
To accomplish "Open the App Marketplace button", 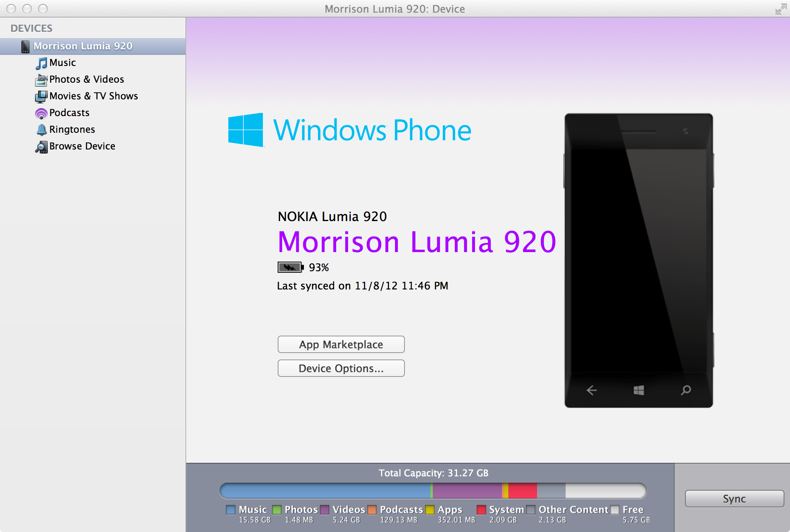I will (341, 344).
